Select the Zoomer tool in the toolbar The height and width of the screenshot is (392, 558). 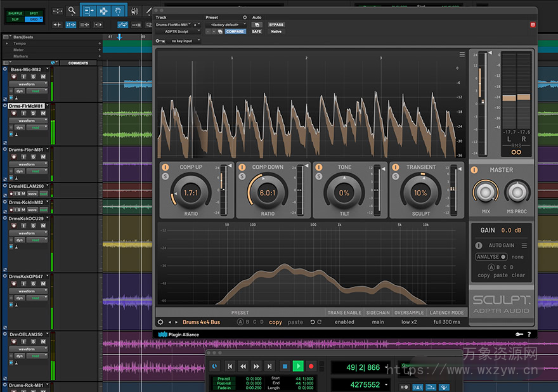(72, 11)
